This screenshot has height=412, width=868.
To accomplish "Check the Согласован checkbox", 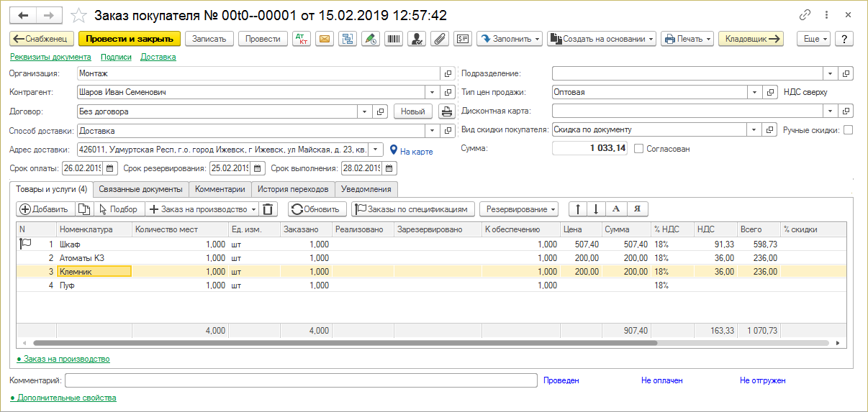I will (x=638, y=149).
